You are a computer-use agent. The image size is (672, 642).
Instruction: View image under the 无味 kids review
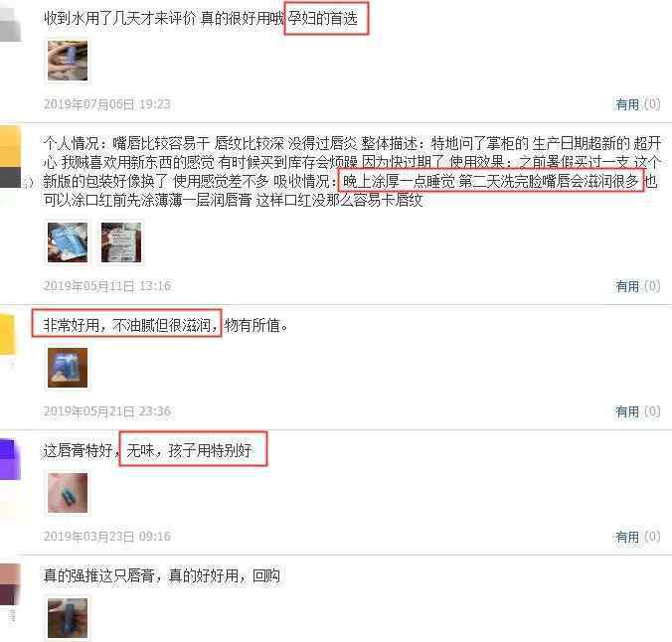tap(68, 492)
